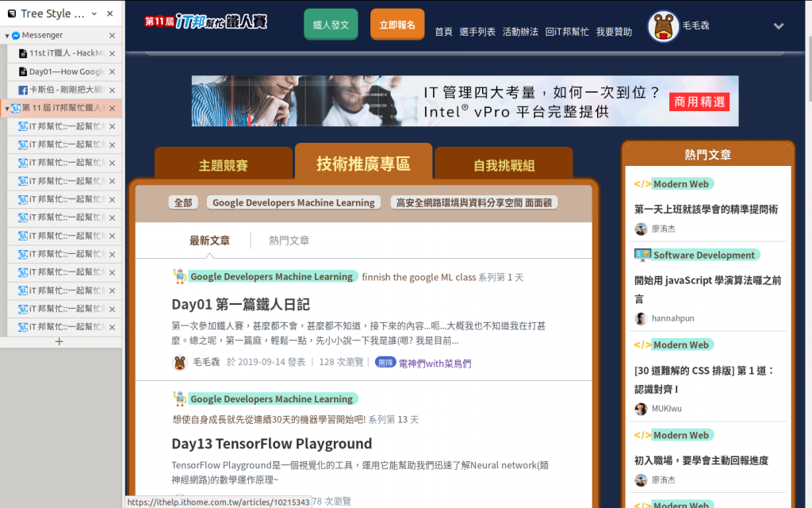Open popular article 第一天上班就該學會的精準提問術

(706, 209)
